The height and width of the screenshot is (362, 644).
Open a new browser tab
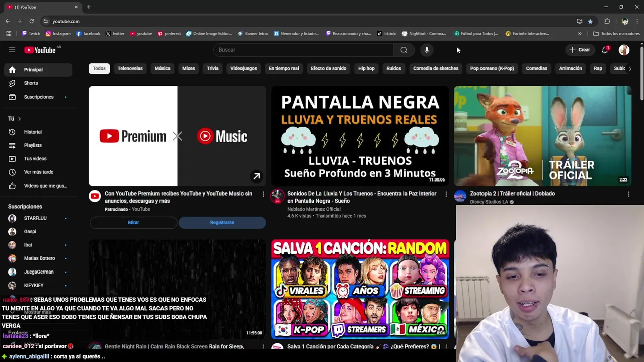click(89, 7)
